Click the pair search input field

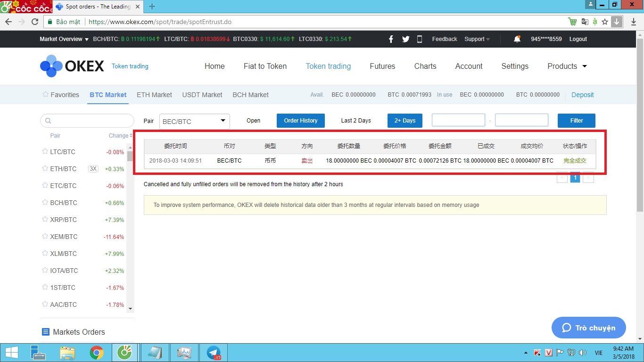pyautogui.click(x=87, y=121)
